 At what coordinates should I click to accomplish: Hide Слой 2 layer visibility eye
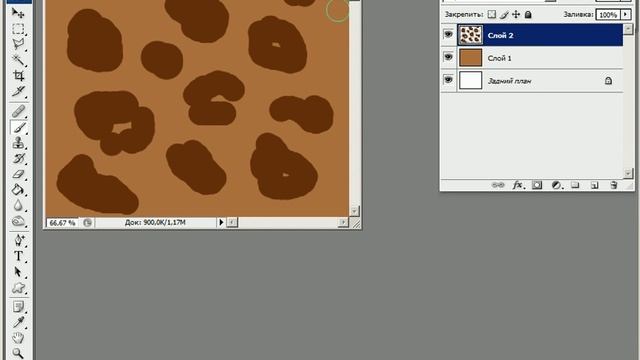(448, 34)
